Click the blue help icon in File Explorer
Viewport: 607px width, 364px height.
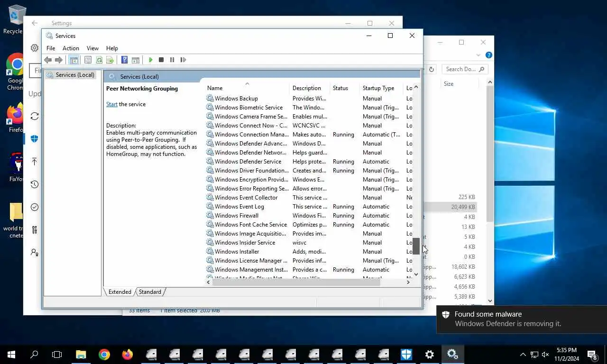(x=489, y=55)
